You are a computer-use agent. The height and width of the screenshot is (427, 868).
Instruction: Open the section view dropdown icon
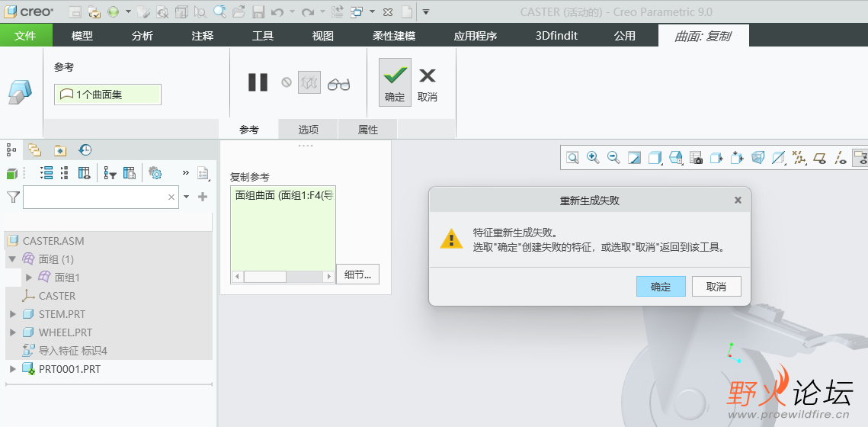coord(778,159)
